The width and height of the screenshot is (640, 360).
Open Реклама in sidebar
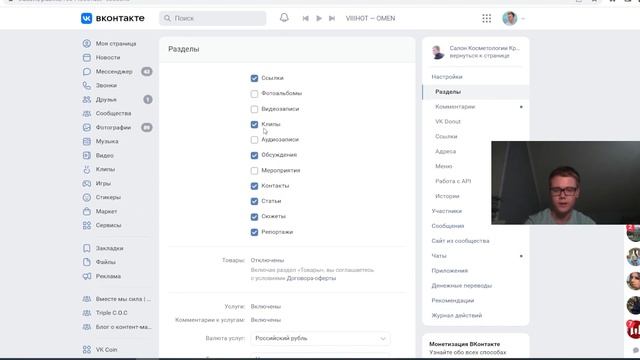point(108,276)
